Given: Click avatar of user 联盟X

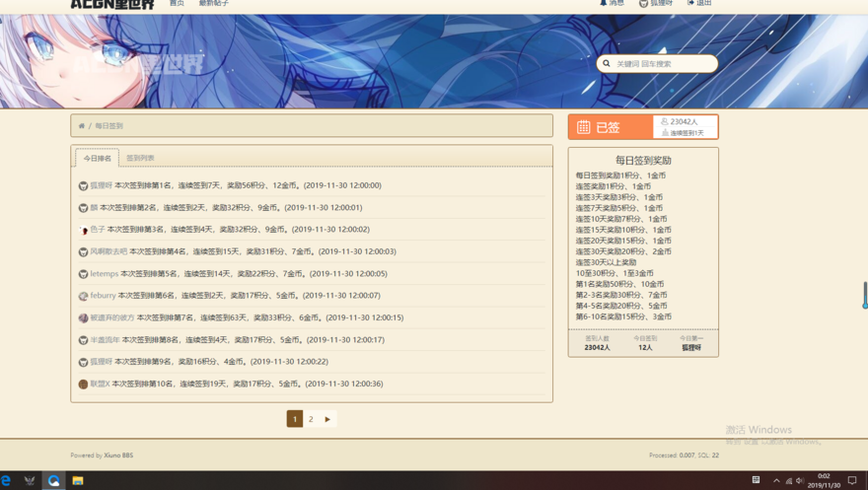Looking at the screenshot, I should click(83, 385).
